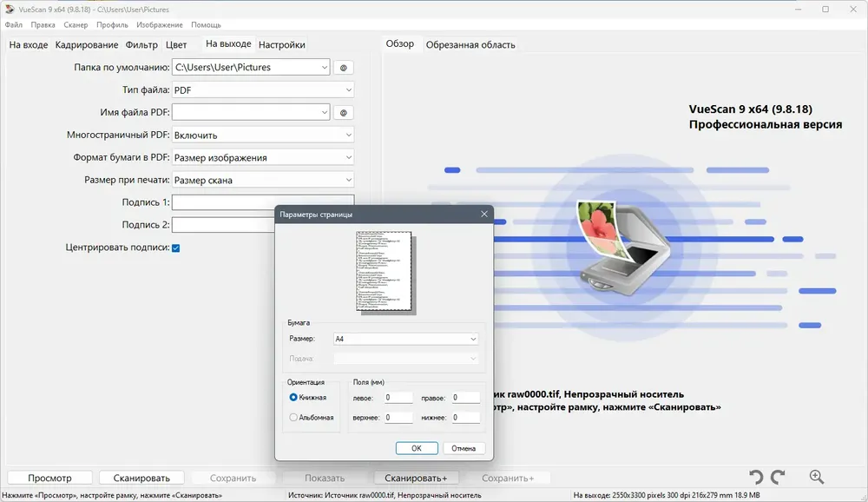Click the левое margin input field
The width and height of the screenshot is (868, 502).
pos(398,398)
